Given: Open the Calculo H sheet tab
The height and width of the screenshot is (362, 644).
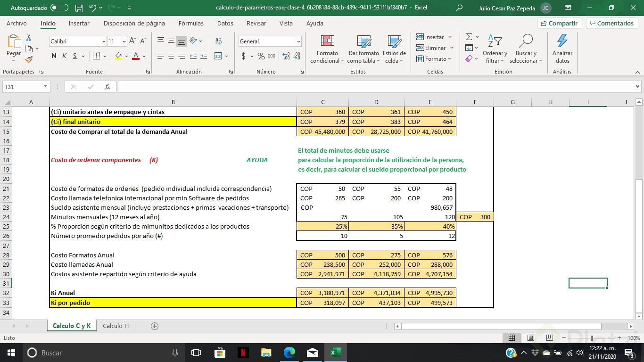Looking at the screenshot, I should click(115, 325).
